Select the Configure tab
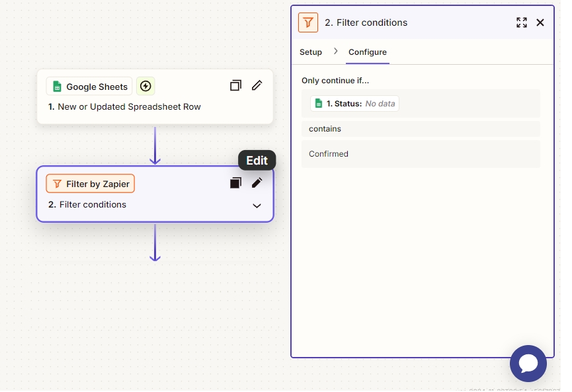The height and width of the screenshot is (392, 572). click(x=368, y=52)
